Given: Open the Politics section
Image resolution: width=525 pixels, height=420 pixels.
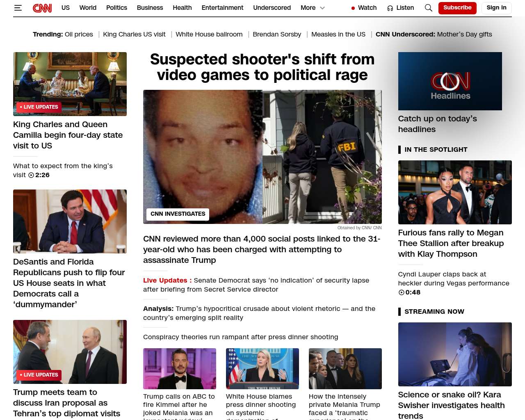Looking at the screenshot, I should (116, 8).
